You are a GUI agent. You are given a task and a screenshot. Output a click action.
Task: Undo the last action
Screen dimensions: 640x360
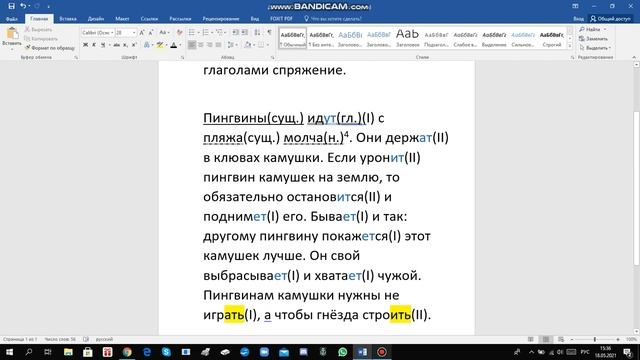click(23, 6)
